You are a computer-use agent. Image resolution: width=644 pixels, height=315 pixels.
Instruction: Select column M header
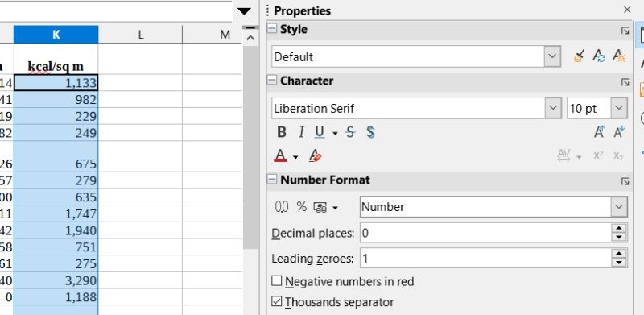coord(212,35)
